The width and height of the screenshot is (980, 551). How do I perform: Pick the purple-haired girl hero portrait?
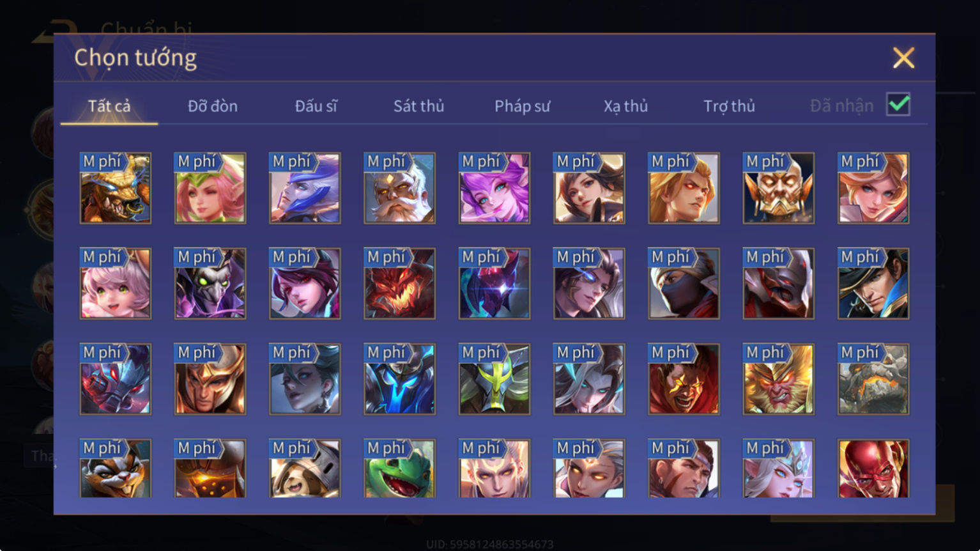pos(494,188)
